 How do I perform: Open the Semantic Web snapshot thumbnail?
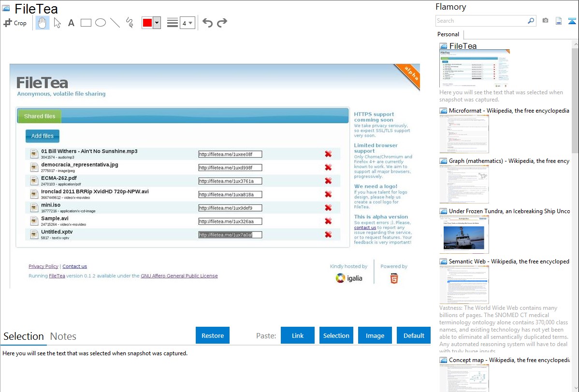[464, 284]
